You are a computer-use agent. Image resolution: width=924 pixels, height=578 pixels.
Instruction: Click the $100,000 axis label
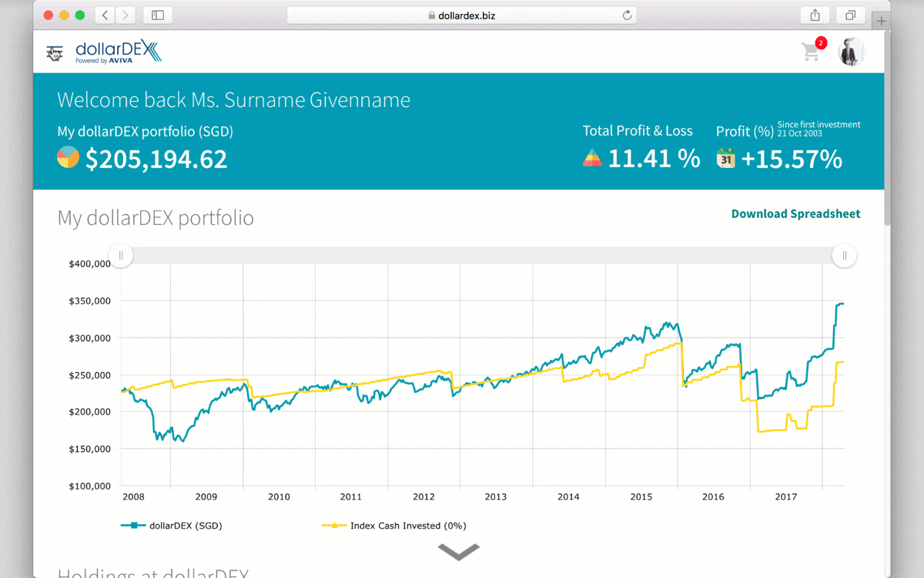pyautogui.click(x=90, y=486)
